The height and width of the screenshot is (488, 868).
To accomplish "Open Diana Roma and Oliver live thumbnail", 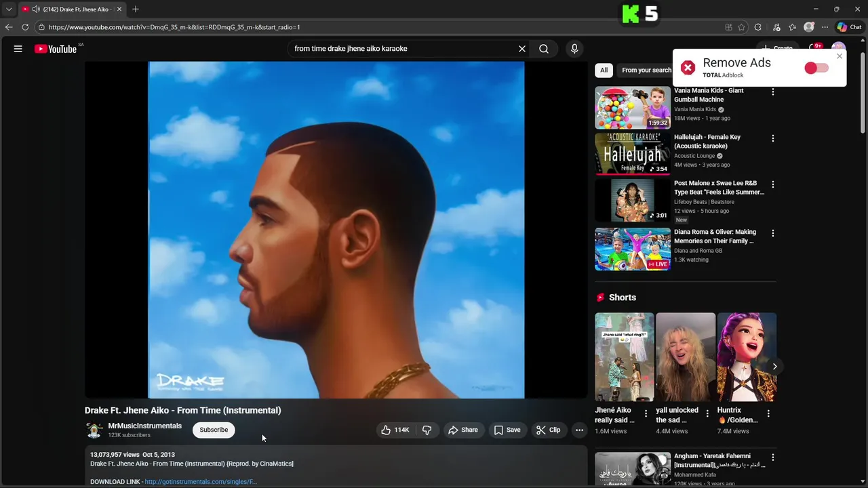I will (633, 249).
